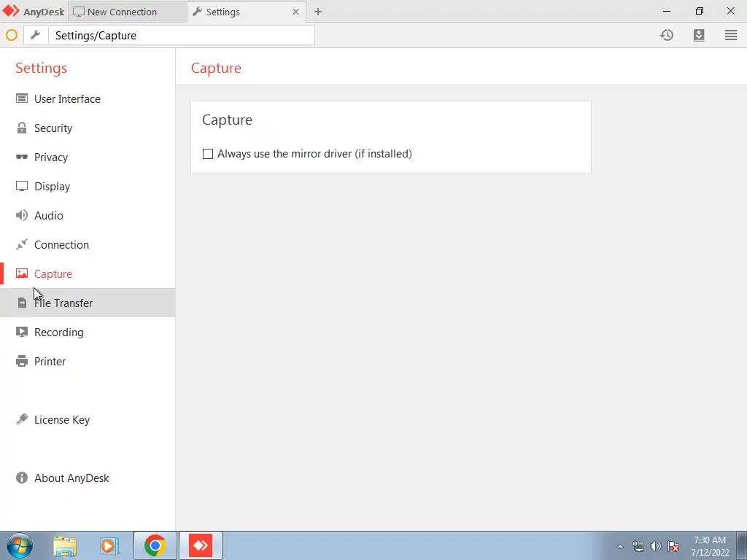Click the Action Center flag icon
Screen dimensions: 747x560
tap(673, 546)
